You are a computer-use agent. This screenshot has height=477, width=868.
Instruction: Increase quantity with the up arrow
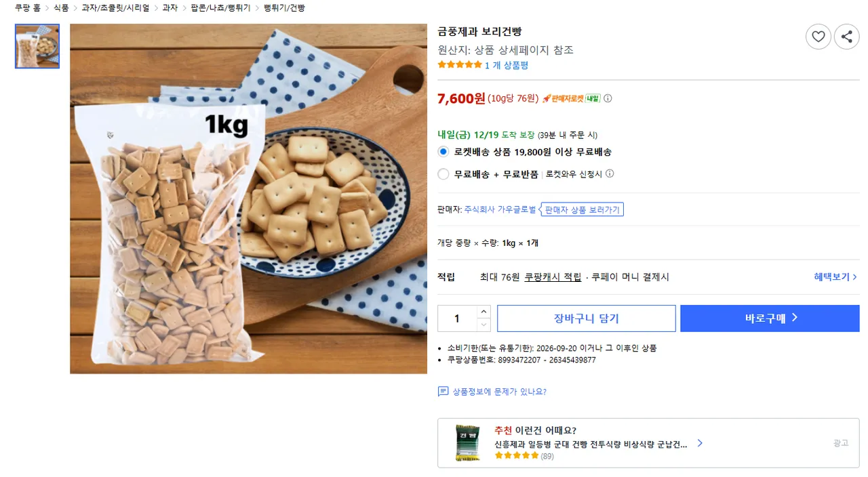pyautogui.click(x=483, y=312)
